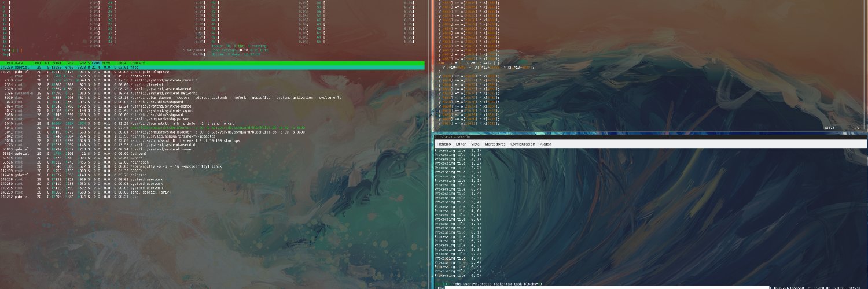Image resolution: width=868 pixels, height=289 pixels.
Task: Click the htop Mem usage meter
Action: (104, 50)
